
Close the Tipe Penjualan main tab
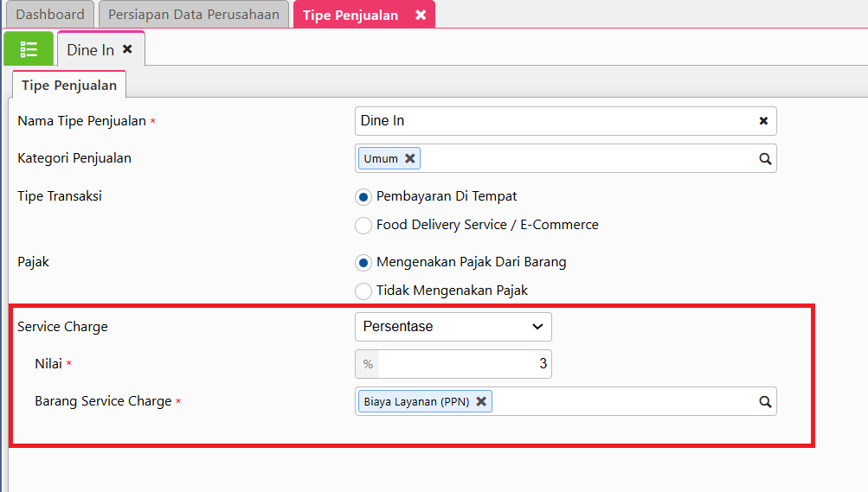pyautogui.click(x=421, y=15)
